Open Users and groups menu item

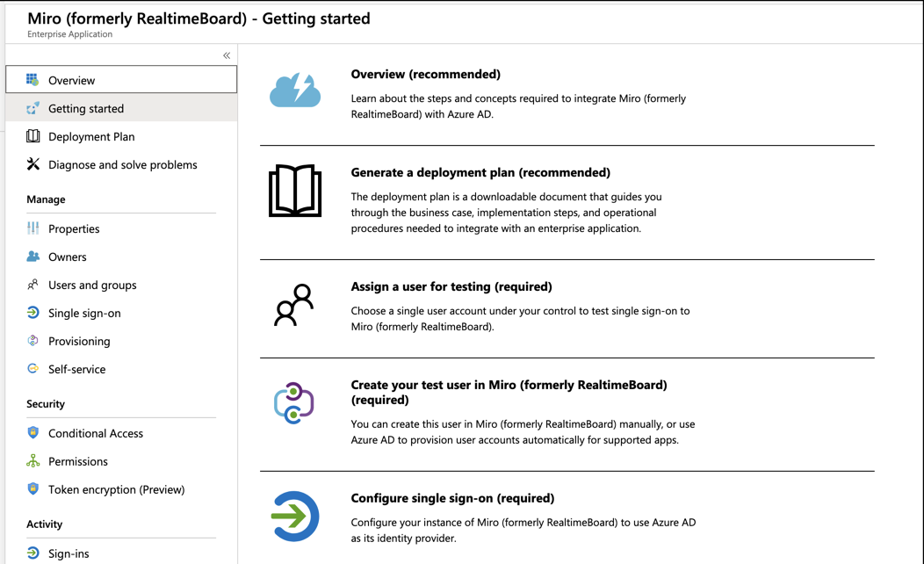[92, 285]
